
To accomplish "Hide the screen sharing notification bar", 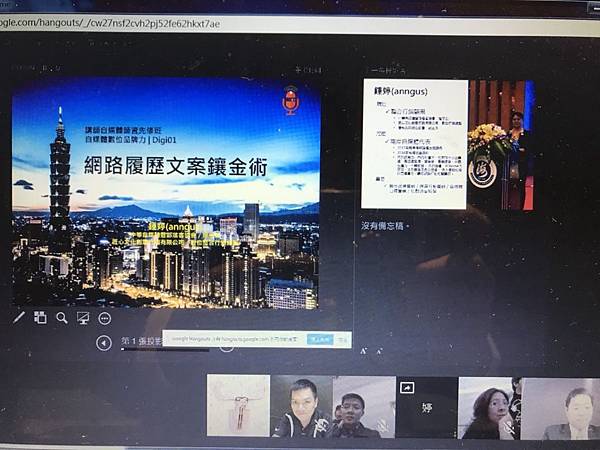I will [x=342, y=340].
